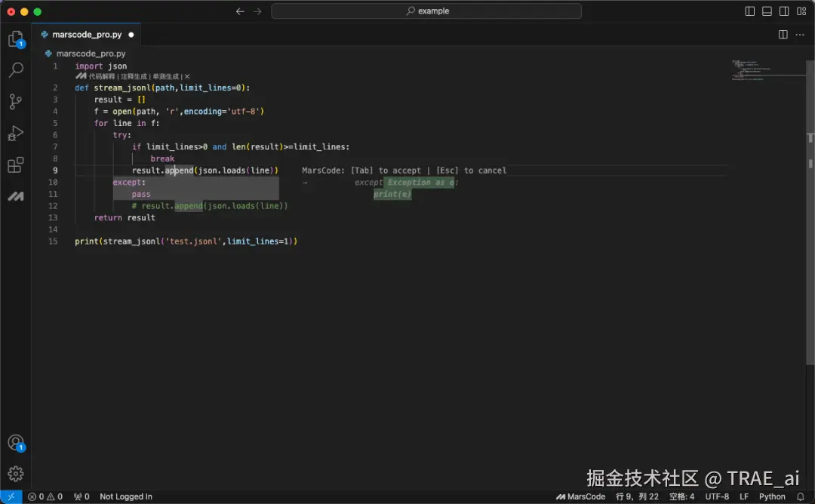The image size is (815, 504).
Task: Toggle the primary sidebar layout icon
Action: tap(749, 11)
